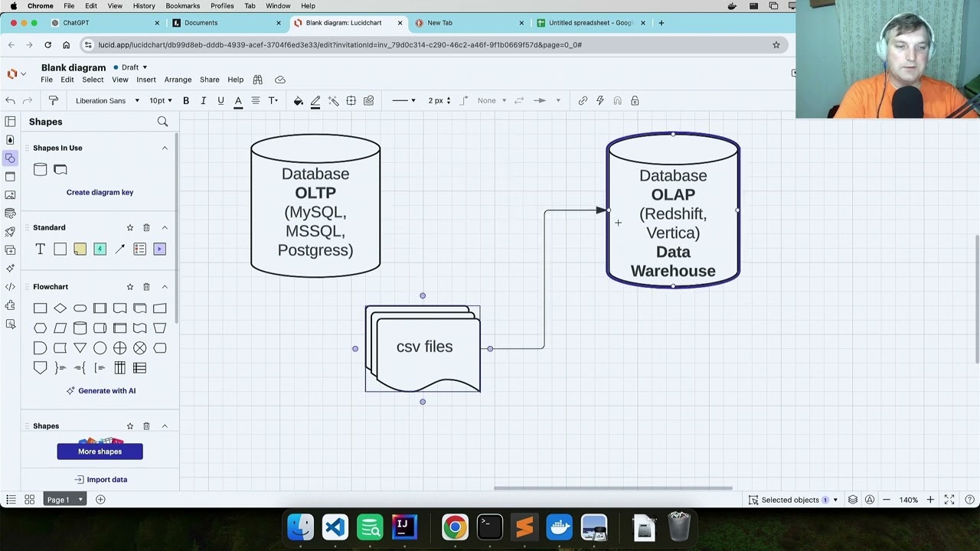980x551 pixels.
Task: Open the fill color bucket icon
Action: (298, 100)
